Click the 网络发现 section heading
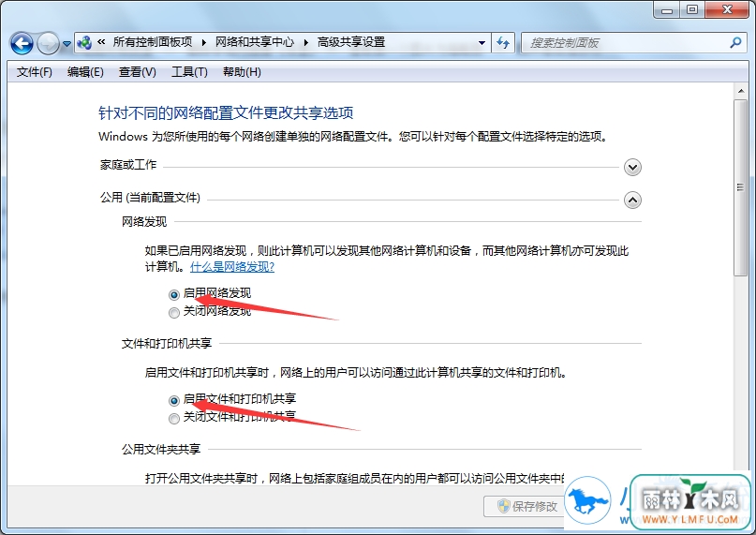 coord(144,221)
